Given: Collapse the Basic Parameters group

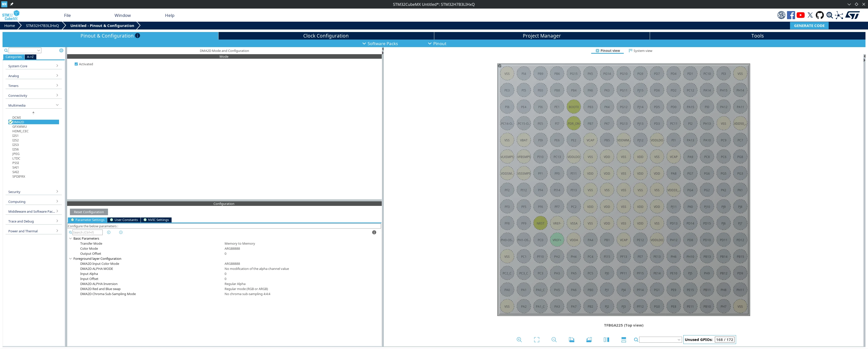Looking at the screenshot, I should [70, 238].
